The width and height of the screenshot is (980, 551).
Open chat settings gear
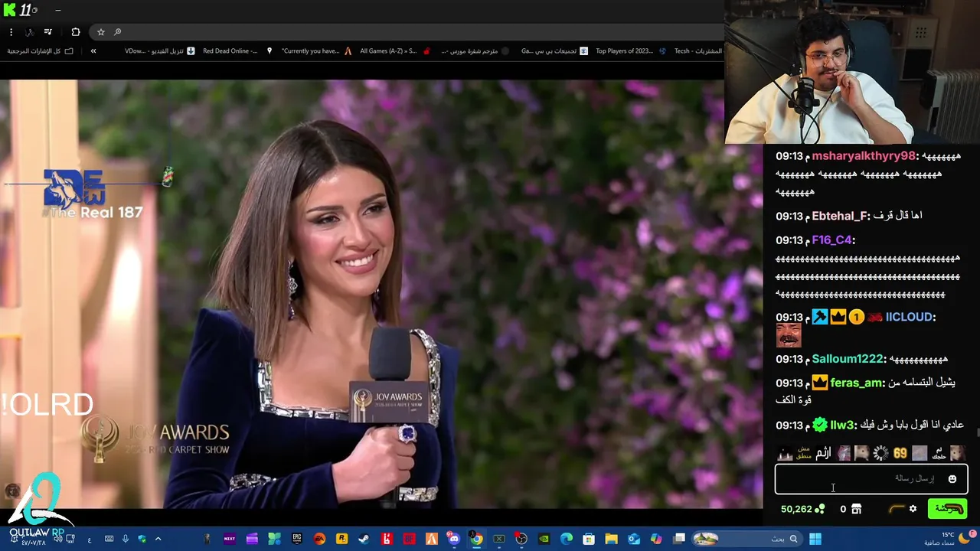click(x=913, y=509)
